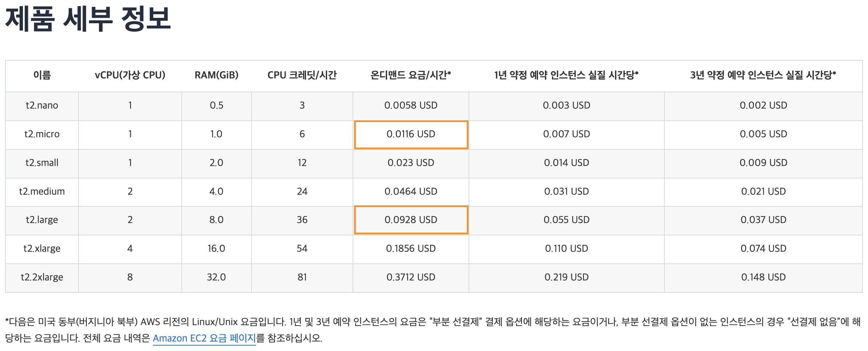The width and height of the screenshot is (868, 351).
Task: Click the 0.3712 USD on-demand price
Action: pos(411,277)
